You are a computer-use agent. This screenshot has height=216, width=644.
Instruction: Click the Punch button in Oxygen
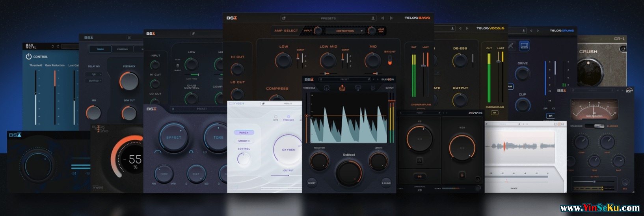244,133
